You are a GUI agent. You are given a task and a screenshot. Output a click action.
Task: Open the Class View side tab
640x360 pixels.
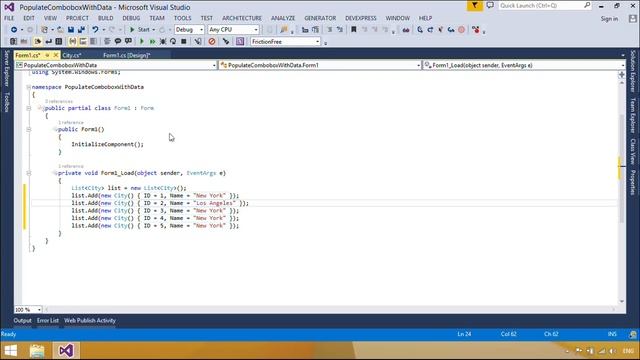click(x=633, y=151)
